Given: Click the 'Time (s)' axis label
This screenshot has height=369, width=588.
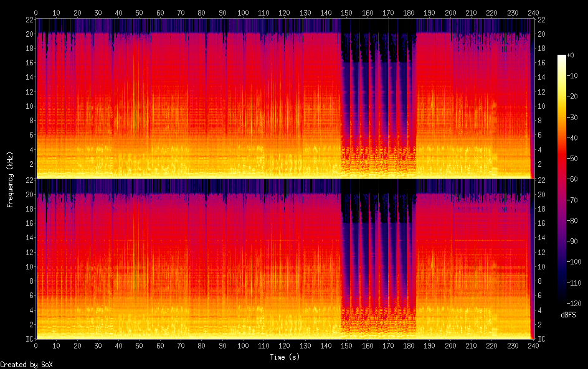Looking at the screenshot, I should click(284, 357).
